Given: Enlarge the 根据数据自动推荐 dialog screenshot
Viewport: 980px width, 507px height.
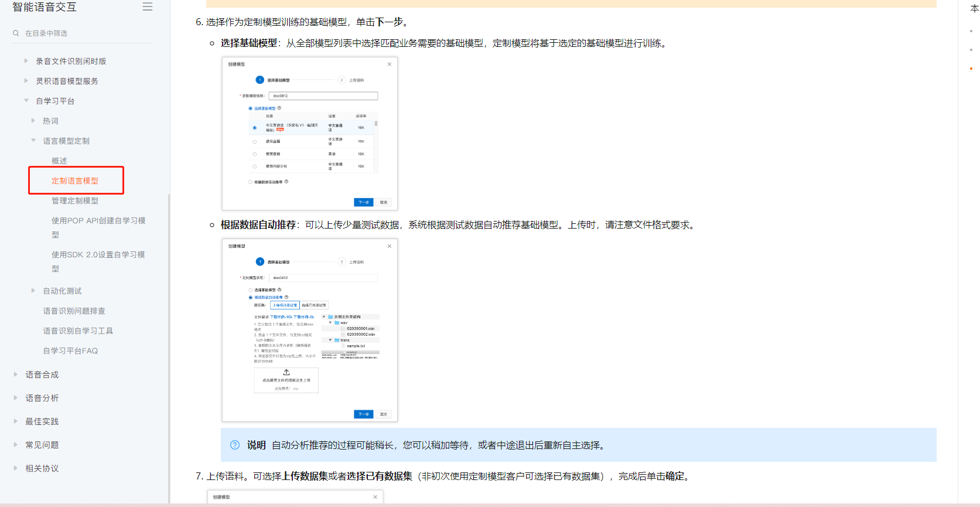Looking at the screenshot, I should (x=310, y=330).
